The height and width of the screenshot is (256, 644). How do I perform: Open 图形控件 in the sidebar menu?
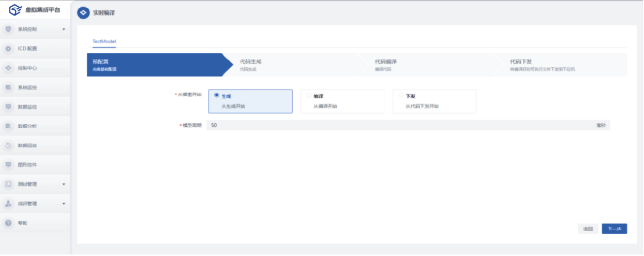pos(28,165)
